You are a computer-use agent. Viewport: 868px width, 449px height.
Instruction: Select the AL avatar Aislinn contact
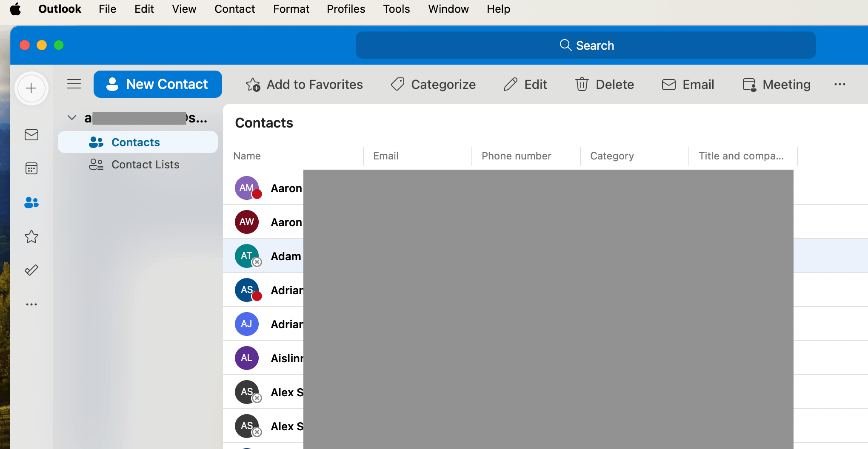click(x=247, y=358)
